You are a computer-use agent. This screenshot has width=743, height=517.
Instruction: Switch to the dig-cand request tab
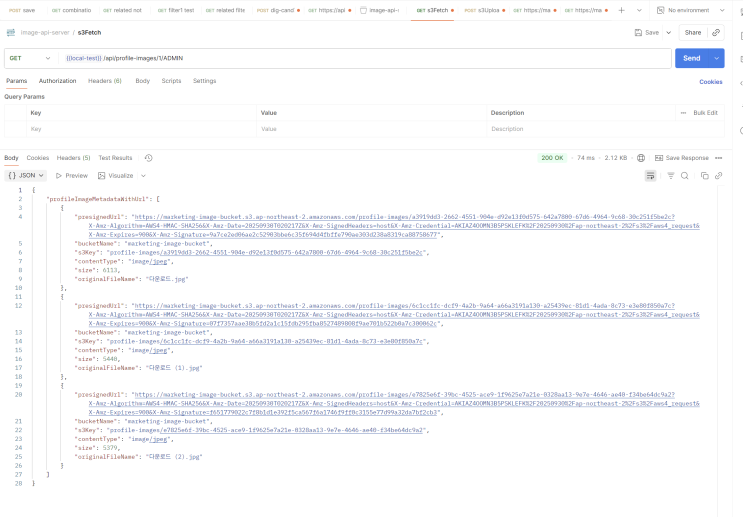(278, 10)
